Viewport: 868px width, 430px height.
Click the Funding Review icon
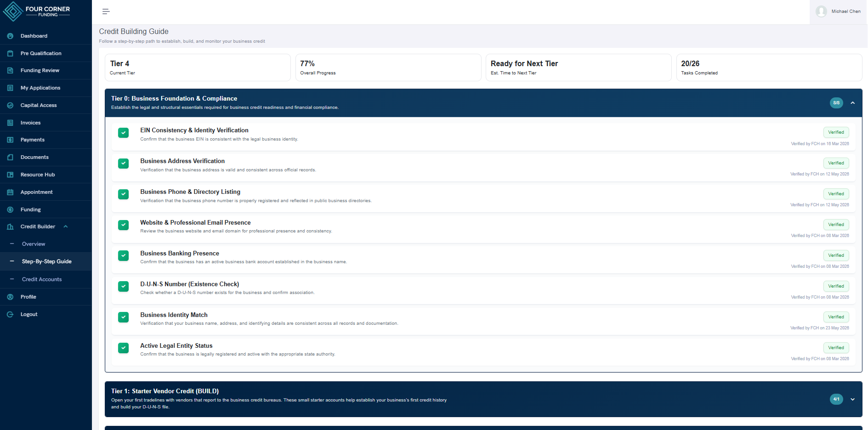[10, 70]
